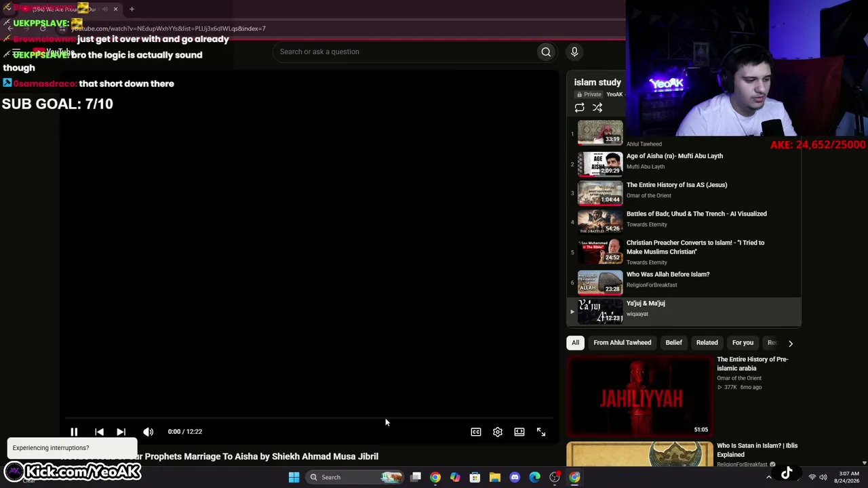Open the clock showing 3:07 AM
The height and width of the screenshot is (488, 868).
(x=849, y=477)
